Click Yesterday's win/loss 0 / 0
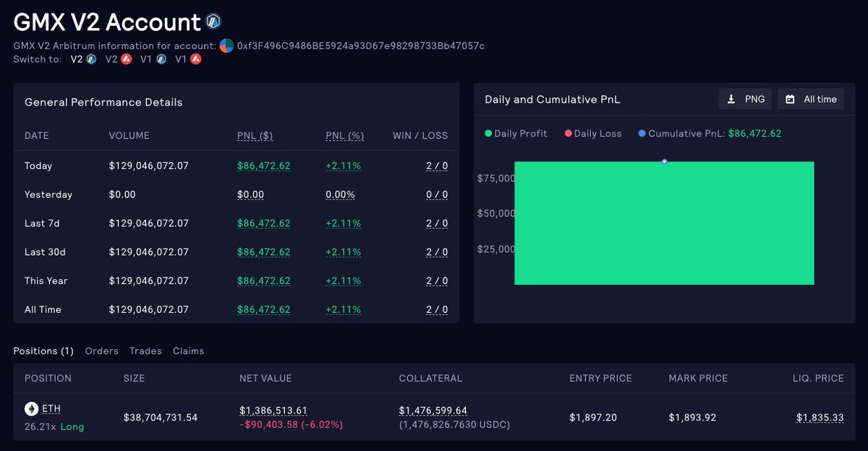868x451 pixels. [x=437, y=194]
